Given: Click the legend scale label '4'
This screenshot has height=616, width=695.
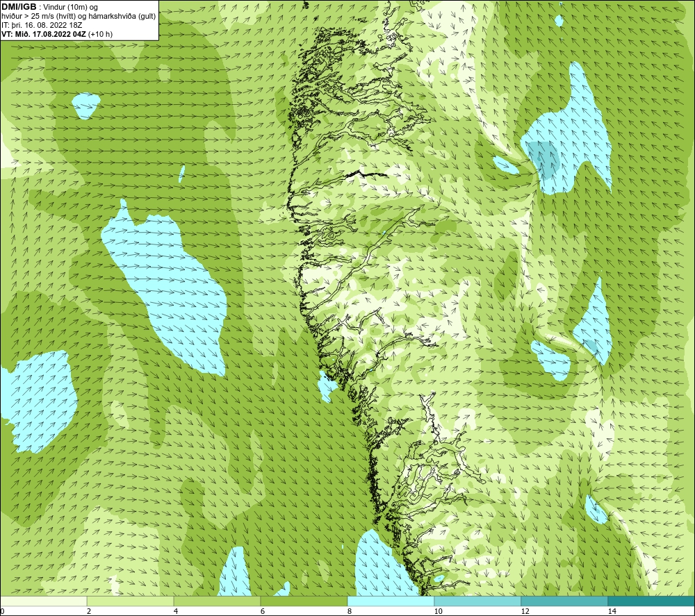Looking at the screenshot, I should click(x=176, y=611).
